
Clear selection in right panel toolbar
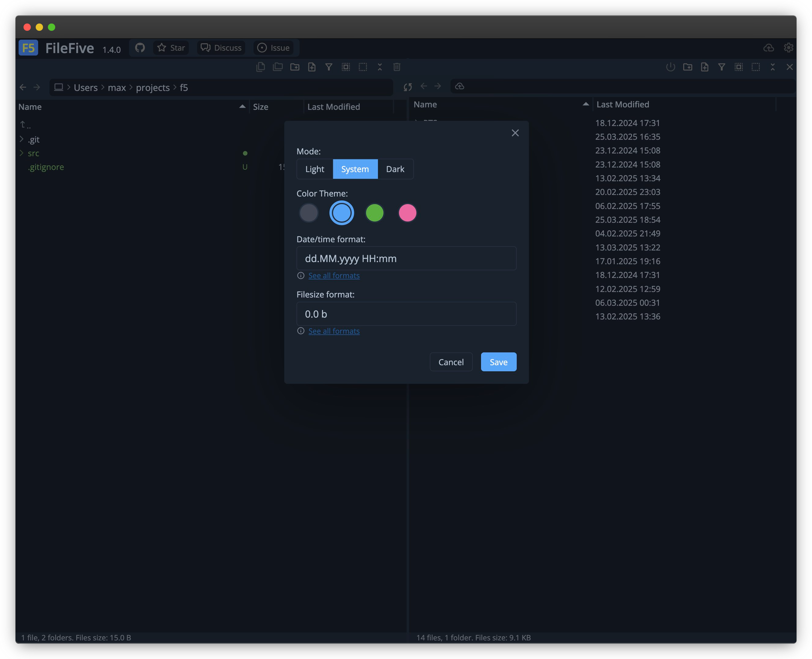[756, 67]
